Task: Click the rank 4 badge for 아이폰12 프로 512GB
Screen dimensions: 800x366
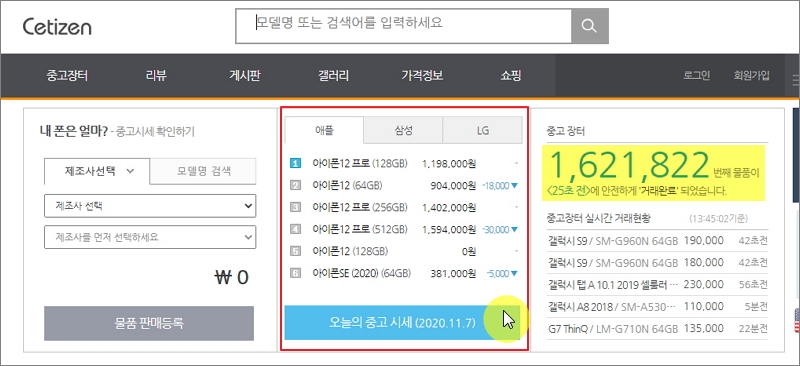Action: pos(295,229)
